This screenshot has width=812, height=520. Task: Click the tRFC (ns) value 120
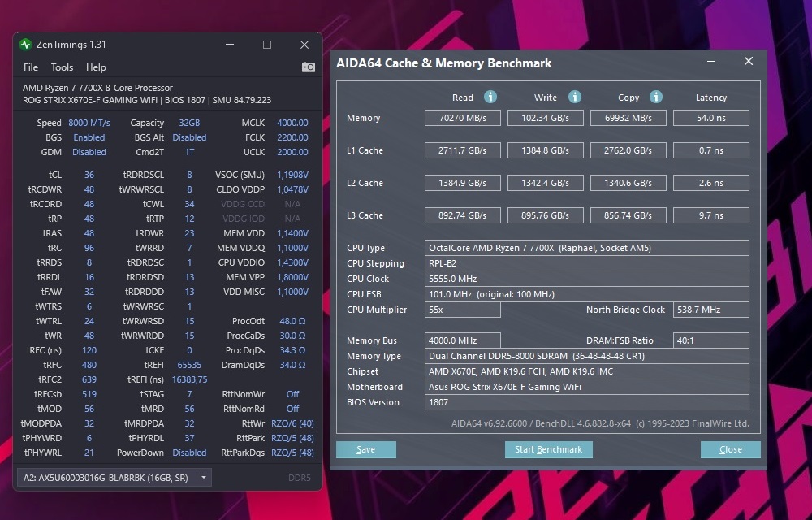tap(89, 350)
